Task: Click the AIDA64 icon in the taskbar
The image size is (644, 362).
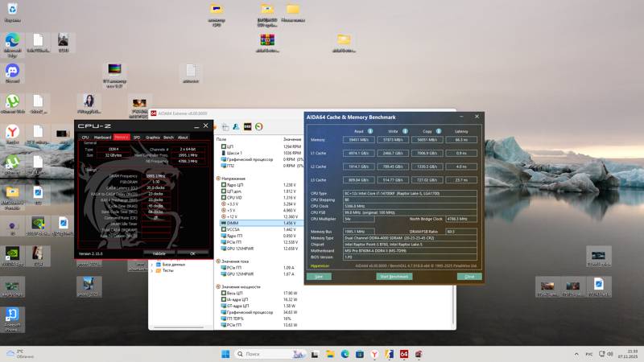Action: pyautogui.click(x=404, y=354)
